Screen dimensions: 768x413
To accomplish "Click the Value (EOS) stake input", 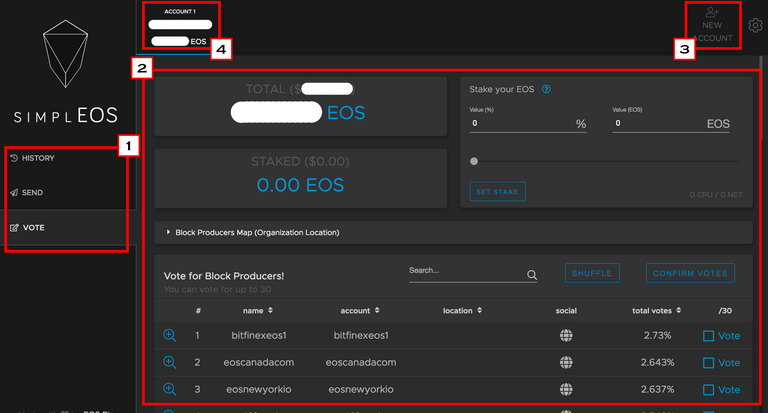I will pos(671,123).
